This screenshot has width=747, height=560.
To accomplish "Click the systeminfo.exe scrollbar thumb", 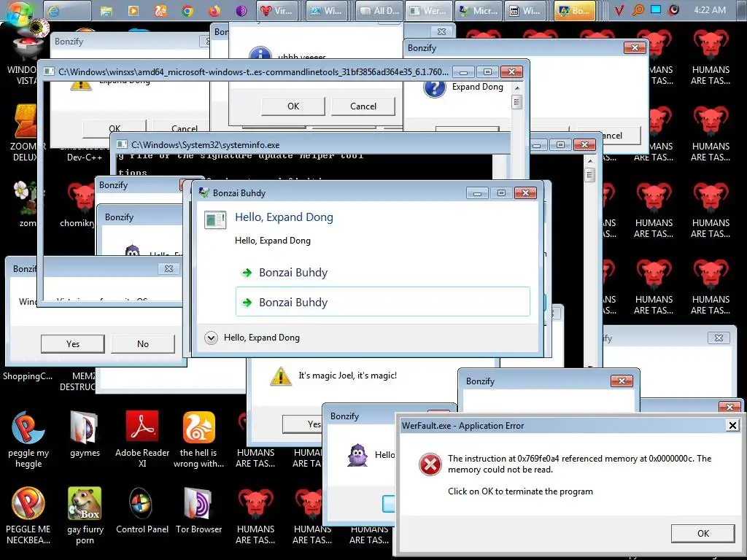I will tap(589, 176).
